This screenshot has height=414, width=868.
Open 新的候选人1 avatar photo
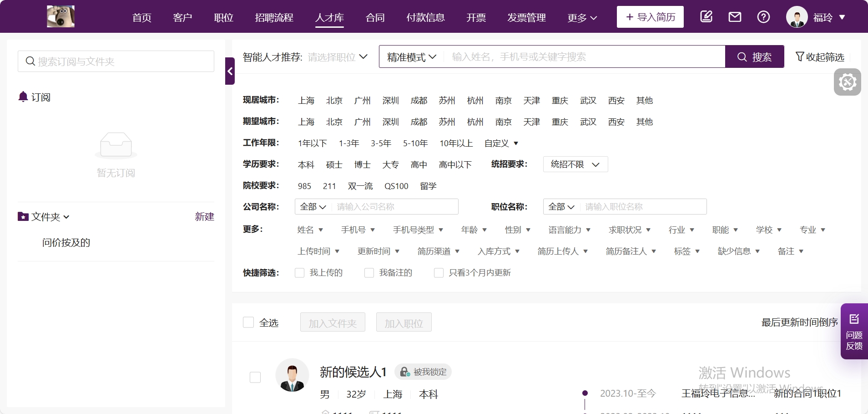point(292,375)
